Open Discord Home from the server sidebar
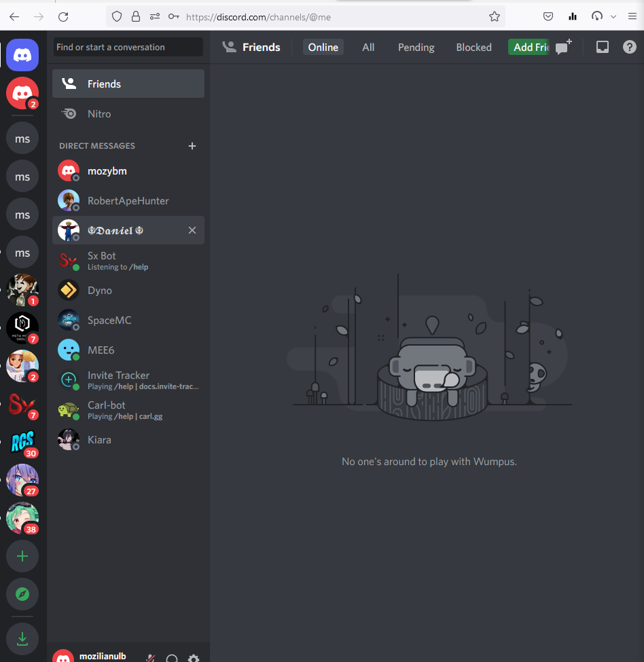This screenshot has width=644, height=662. pyautogui.click(x=22, y=55)
